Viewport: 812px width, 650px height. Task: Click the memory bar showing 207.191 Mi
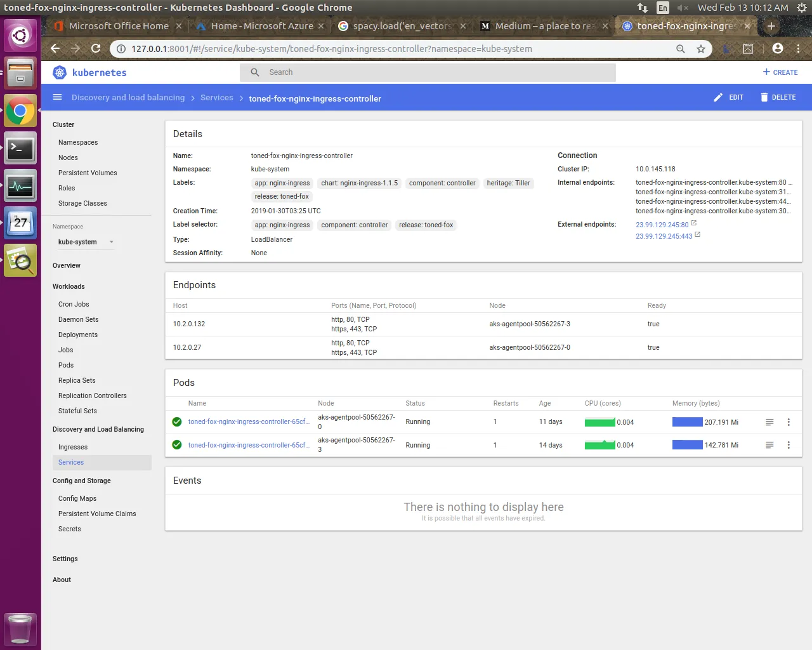(x=688, y=422)
